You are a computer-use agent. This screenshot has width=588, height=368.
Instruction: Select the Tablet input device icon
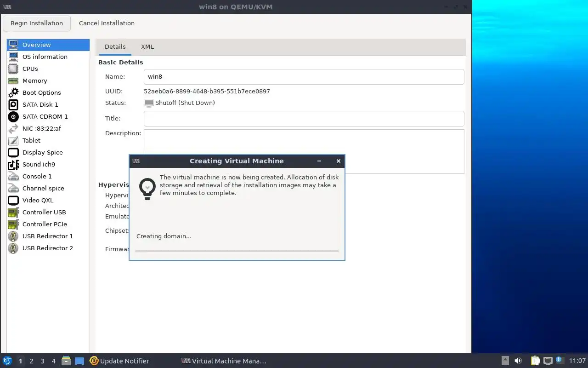[13, 140]
